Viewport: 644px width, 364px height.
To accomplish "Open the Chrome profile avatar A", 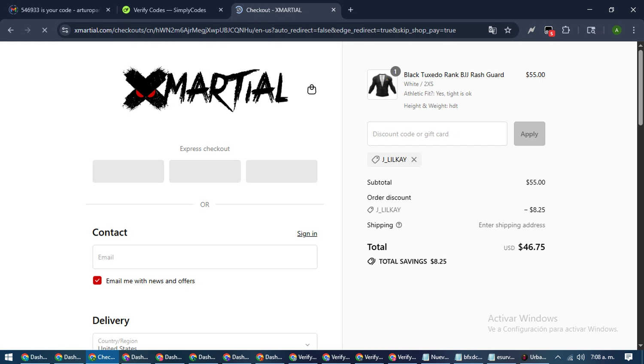I will (x=617, y=30).
